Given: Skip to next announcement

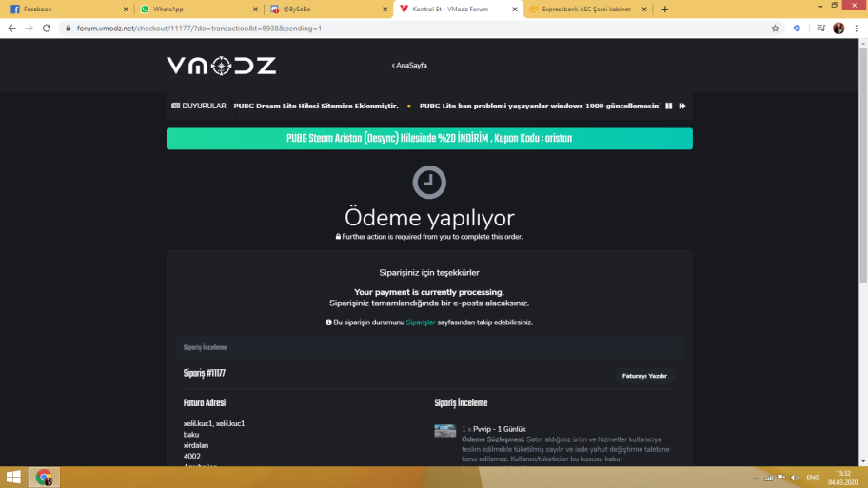Looking at the screenshot, I should [682, 106].
